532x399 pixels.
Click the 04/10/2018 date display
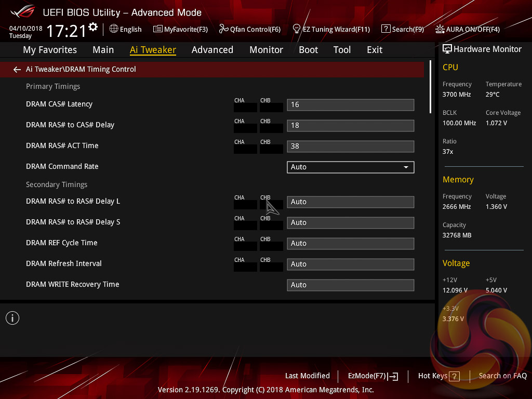pyautogui.click(x=26, y=28)
